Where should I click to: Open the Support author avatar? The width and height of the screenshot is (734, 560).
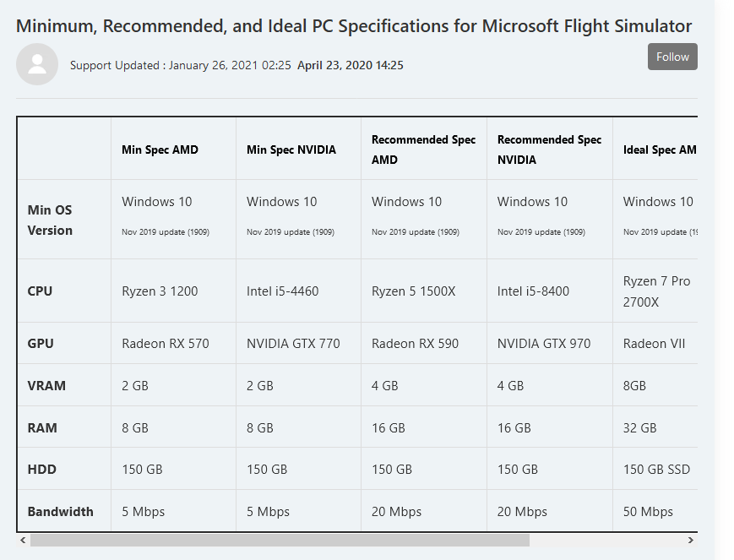37,64
